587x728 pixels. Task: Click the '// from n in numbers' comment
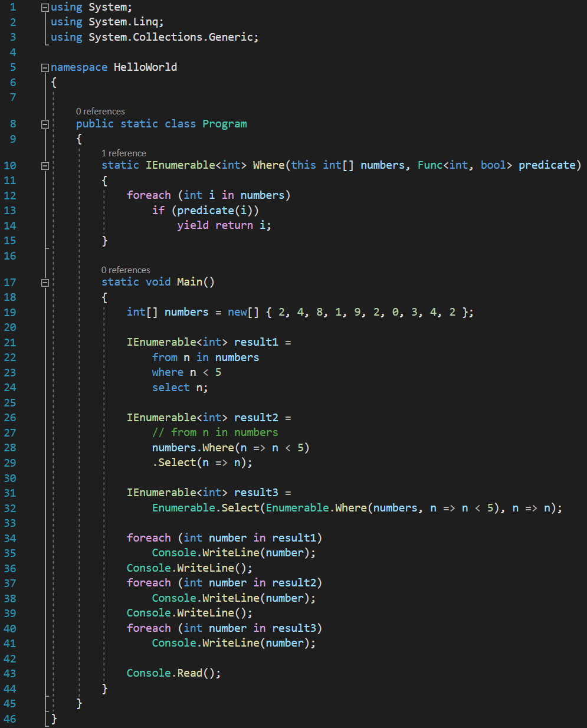pyautogui.click(x=215, y=432)
